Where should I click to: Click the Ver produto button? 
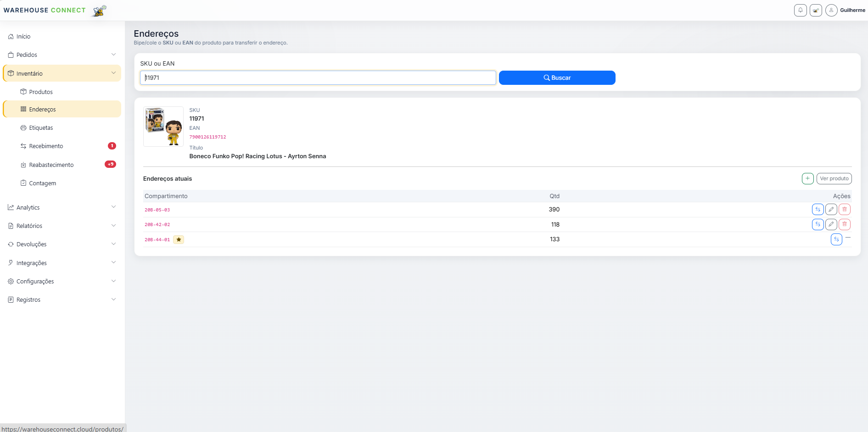tap(834, 178)
